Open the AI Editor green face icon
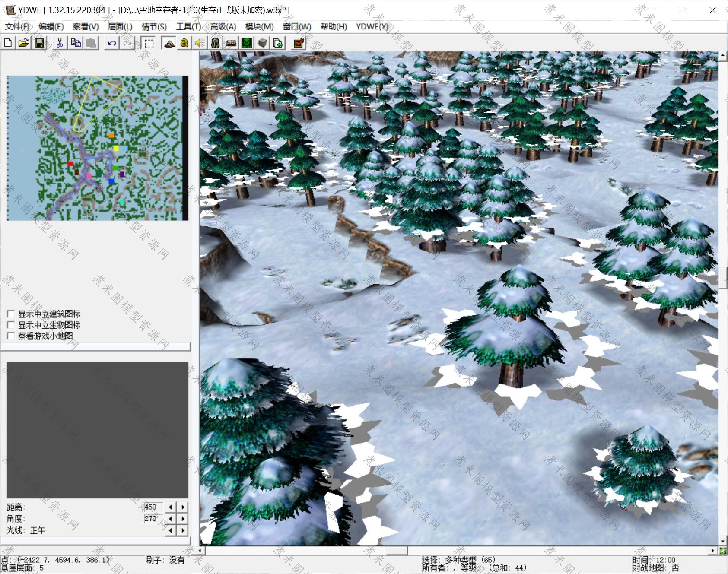 (x=247, y=43)
